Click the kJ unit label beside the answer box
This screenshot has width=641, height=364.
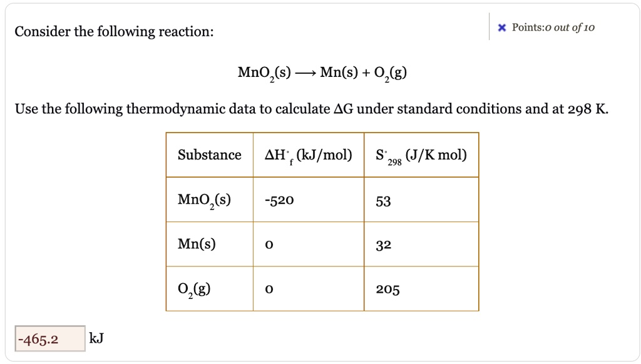coord(97,338)
